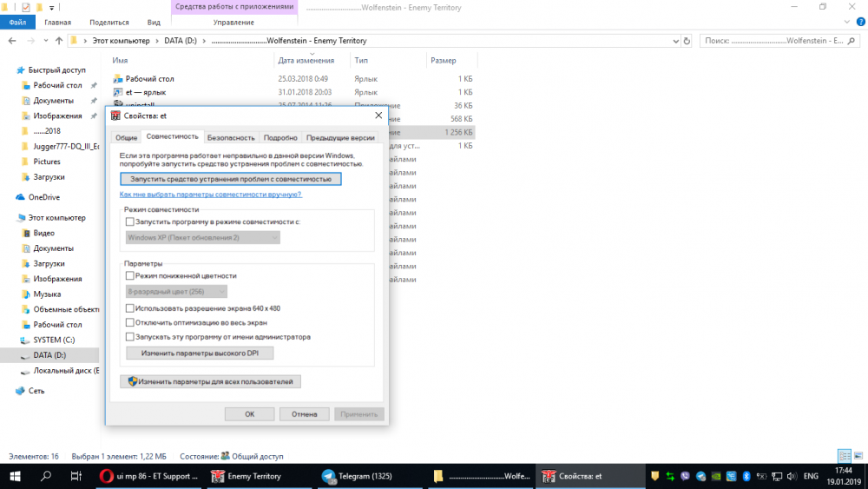Open the Управление ribbon tab
Screen dimensions: 868x489
point(233,23)
